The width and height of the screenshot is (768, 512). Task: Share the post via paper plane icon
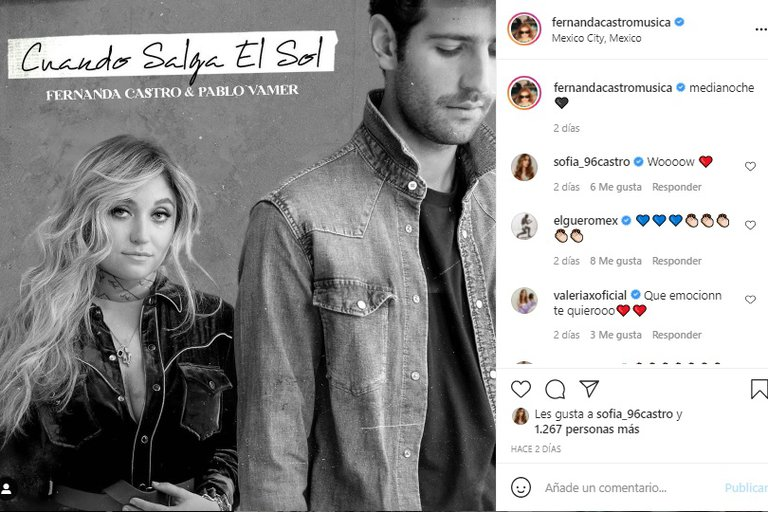589,389
